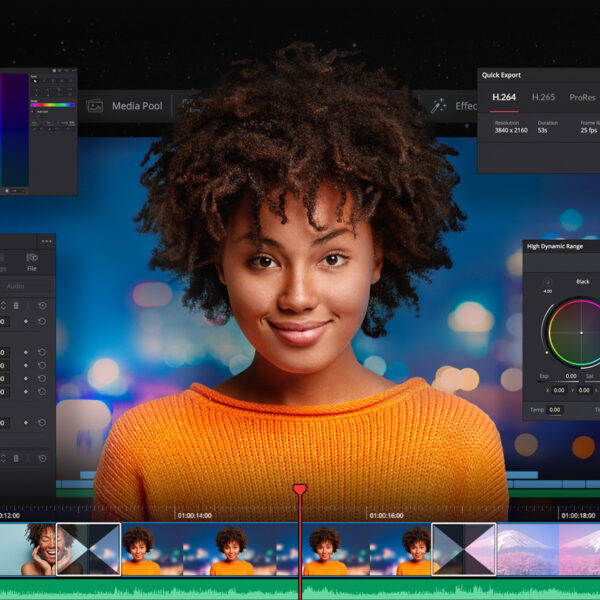Click the up-down stepper arrows beside top trash
600x600 pixels.
pyautogui.click(x=3, y=305)
